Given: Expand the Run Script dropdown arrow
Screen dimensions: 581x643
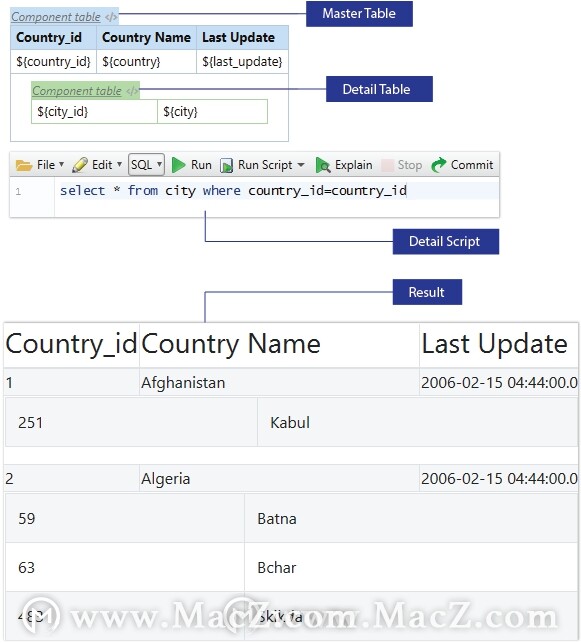Looking at the screenshot, I should (301, 165).
